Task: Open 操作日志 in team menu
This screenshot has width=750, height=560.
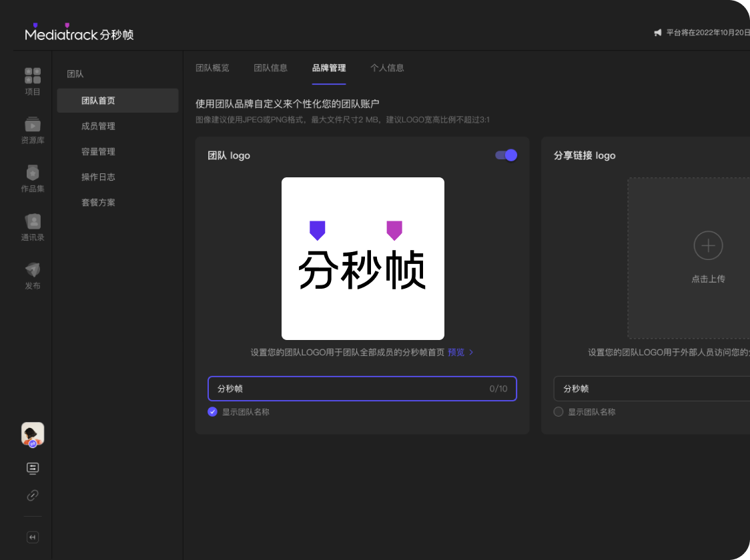Action: (x=98, y=177)
